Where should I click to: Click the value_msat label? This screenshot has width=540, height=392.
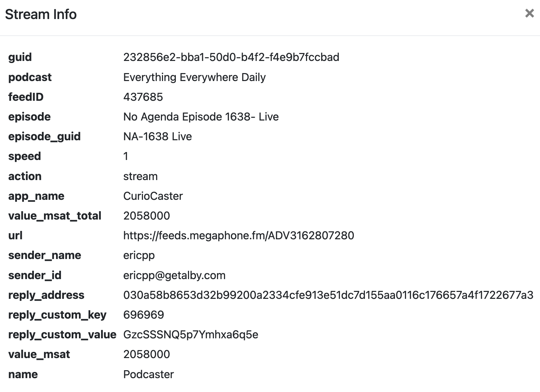[x=39, y=354]
